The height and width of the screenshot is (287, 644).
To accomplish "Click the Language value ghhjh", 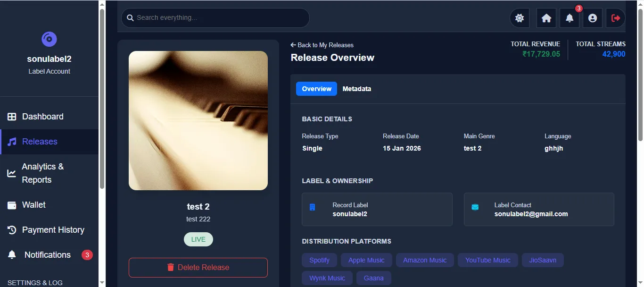I will [554, 148].
